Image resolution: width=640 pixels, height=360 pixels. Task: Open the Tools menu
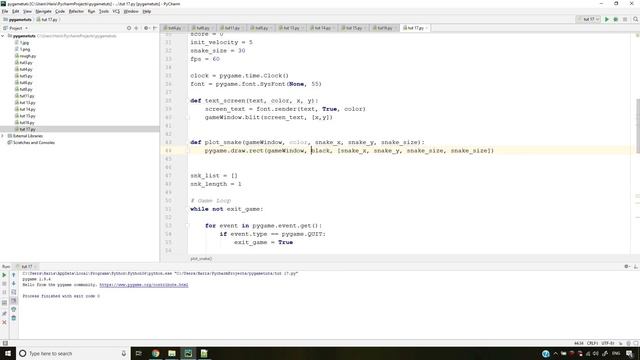pos(104,11)
